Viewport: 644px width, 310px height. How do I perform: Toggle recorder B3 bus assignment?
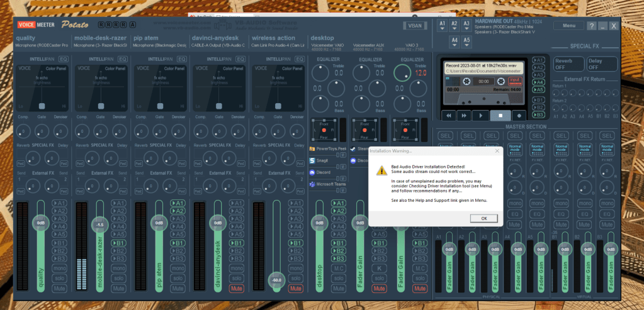(538, 115)
